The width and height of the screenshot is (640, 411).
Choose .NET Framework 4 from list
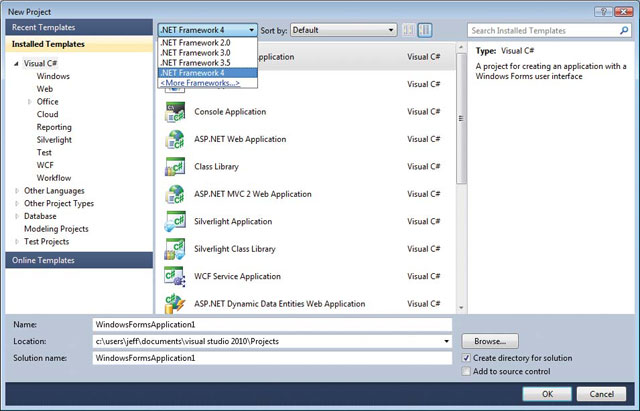point(207,73)
